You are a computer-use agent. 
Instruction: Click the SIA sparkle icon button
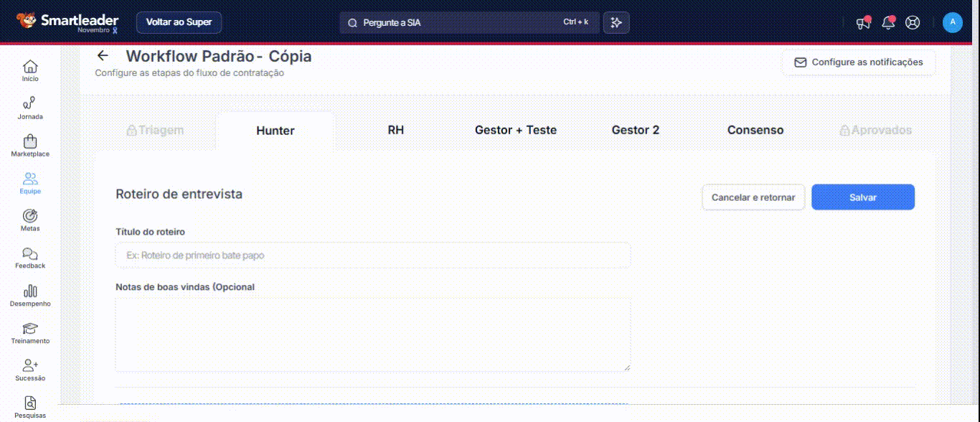616,23
